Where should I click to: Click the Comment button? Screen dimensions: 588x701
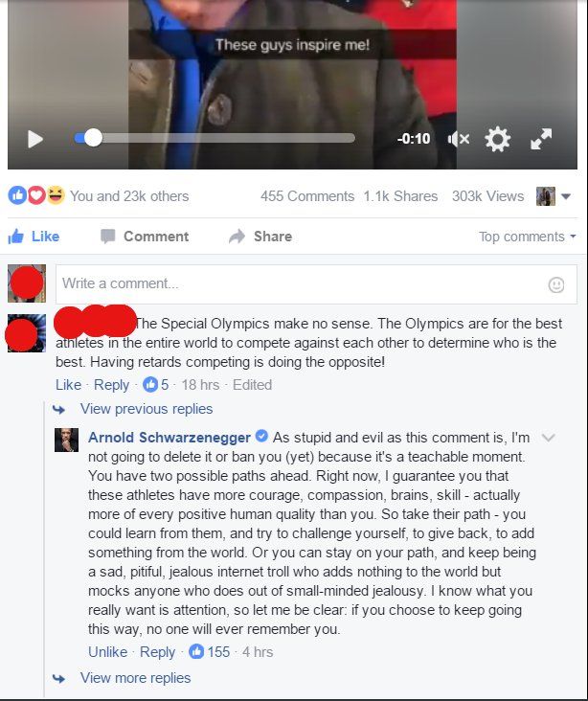(x=145, y=236)
